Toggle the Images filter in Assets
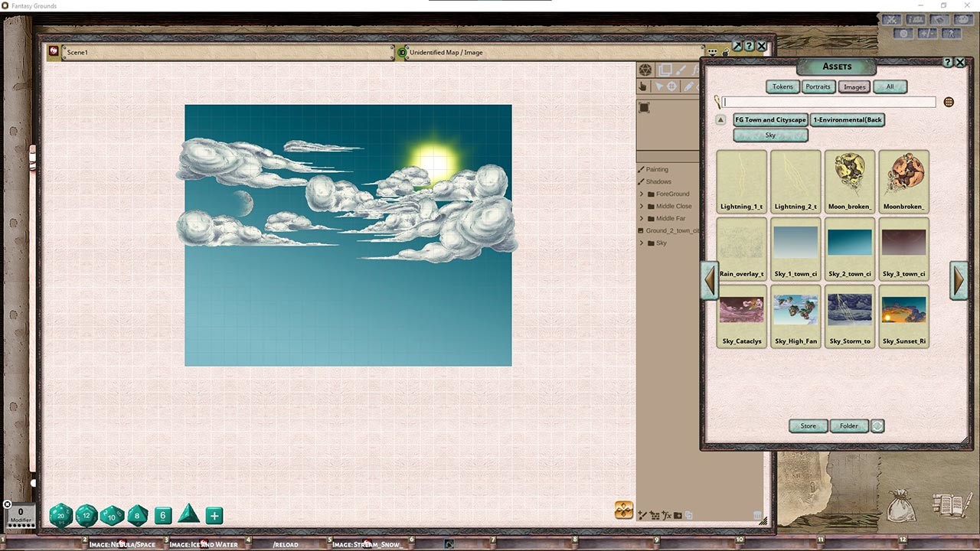 point(854,86)
